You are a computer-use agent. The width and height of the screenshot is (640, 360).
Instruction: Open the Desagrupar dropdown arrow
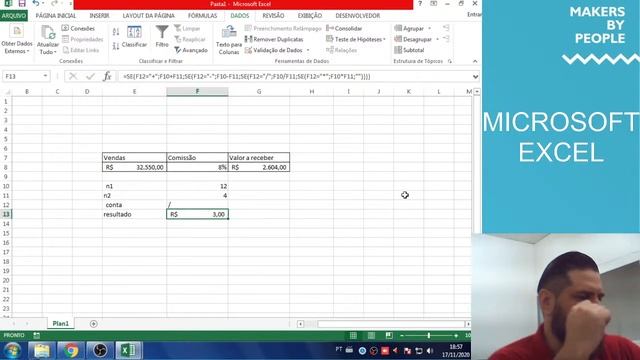(437, 40)
